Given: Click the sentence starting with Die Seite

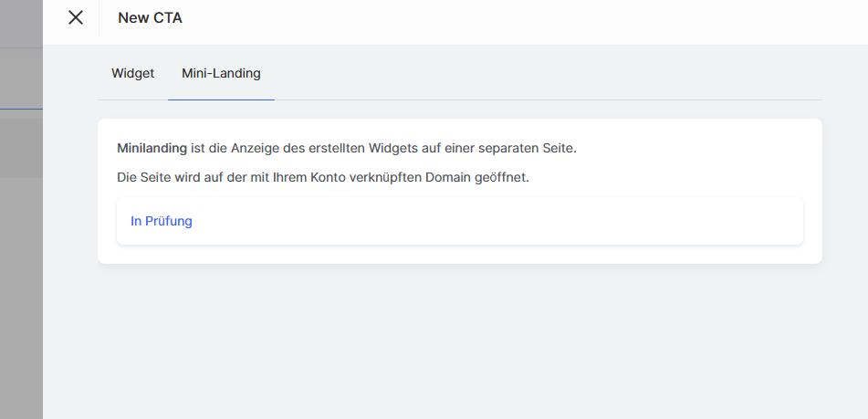Looking at the screenshot, I should pos(323,177).
